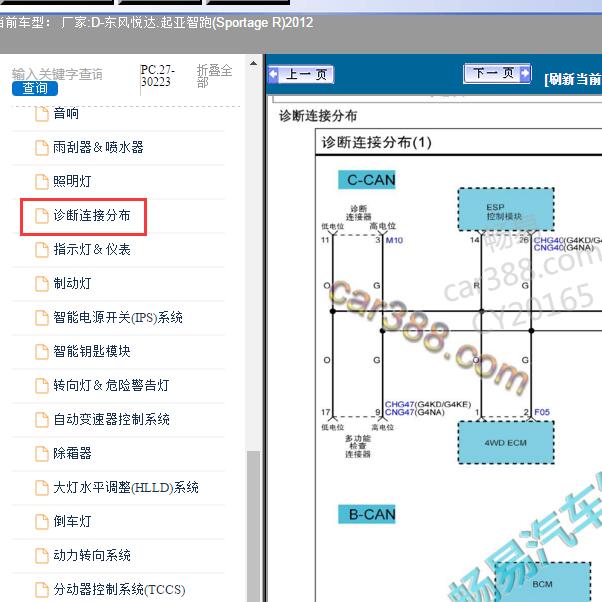This screenshot has height=602, width=602.
Task: Open 自动变速器控制系统 entry
Action: [x=111, y=419]
